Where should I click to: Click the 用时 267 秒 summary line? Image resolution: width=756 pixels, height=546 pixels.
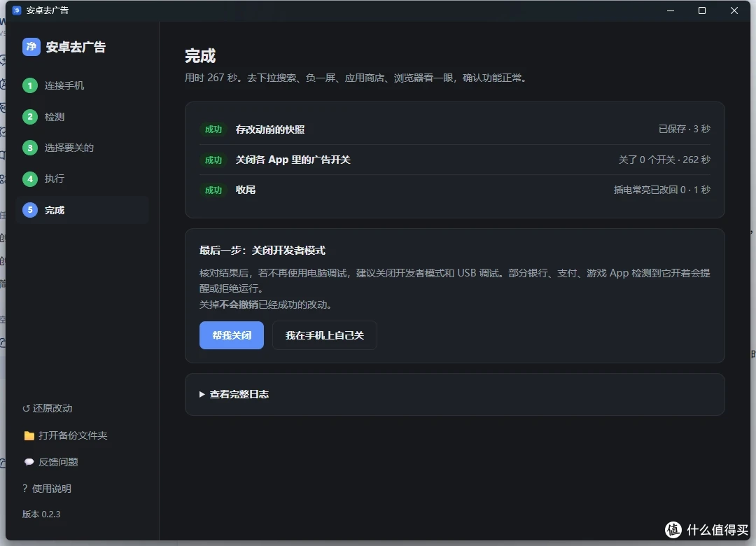coord(356,78)
